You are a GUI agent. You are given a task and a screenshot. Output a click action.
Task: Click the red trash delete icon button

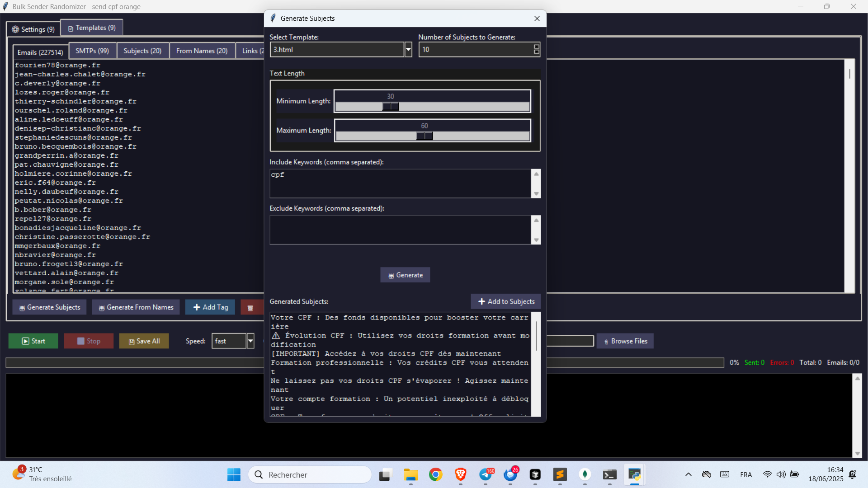click(x=250, y=308)
